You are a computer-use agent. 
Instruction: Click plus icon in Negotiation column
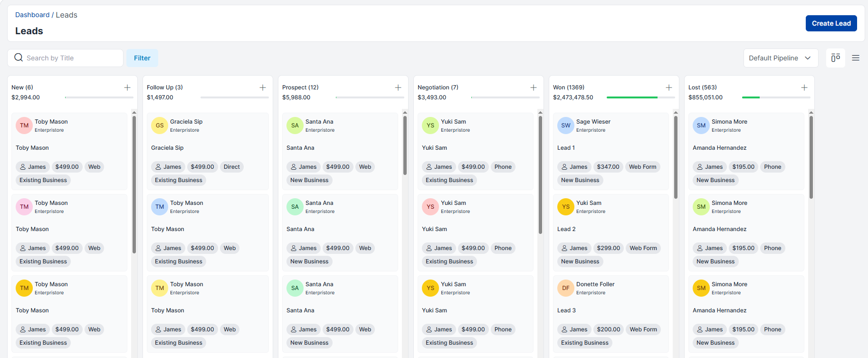click(534, 87)
